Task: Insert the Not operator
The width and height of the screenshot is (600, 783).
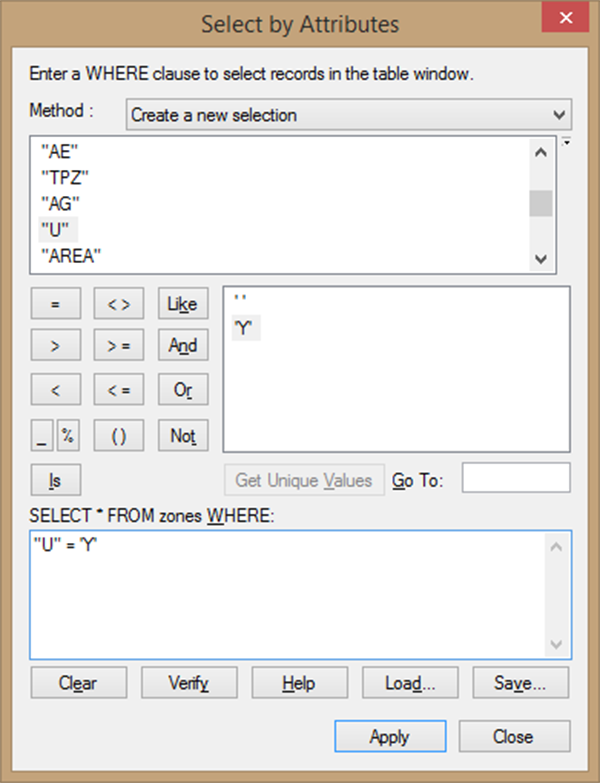Action: [183, 435]
